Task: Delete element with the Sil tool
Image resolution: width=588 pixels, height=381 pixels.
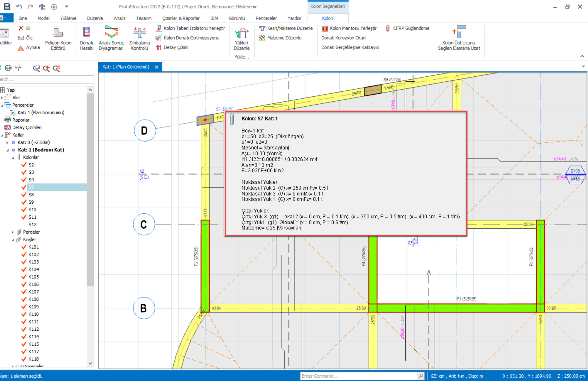Action: click(24, 28)
